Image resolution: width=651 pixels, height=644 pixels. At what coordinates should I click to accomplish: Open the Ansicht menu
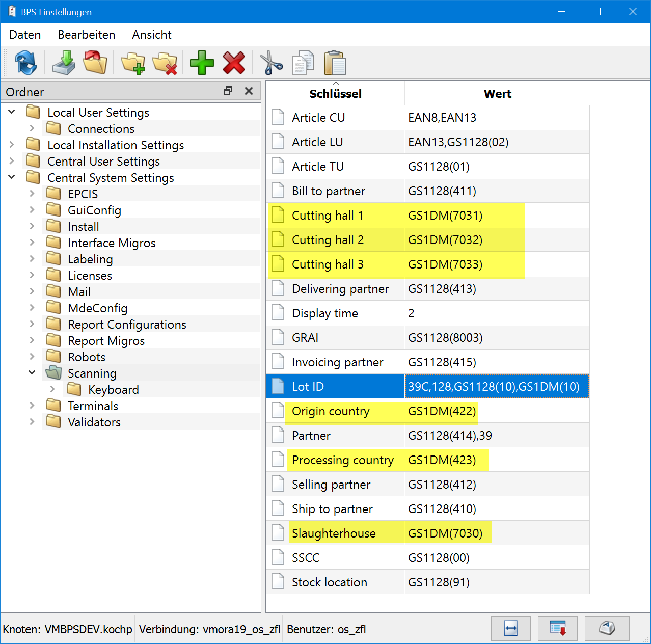click(x=152, y=35)
